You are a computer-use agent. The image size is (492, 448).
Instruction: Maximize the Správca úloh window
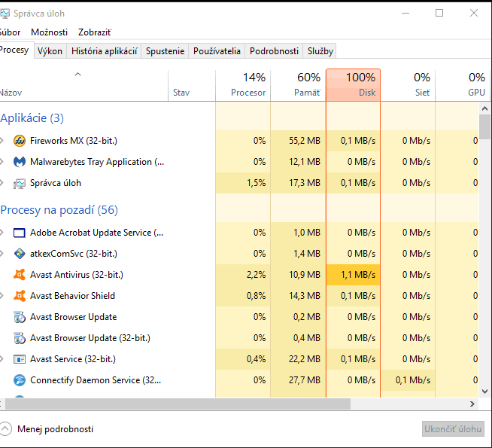coord(439,14)
